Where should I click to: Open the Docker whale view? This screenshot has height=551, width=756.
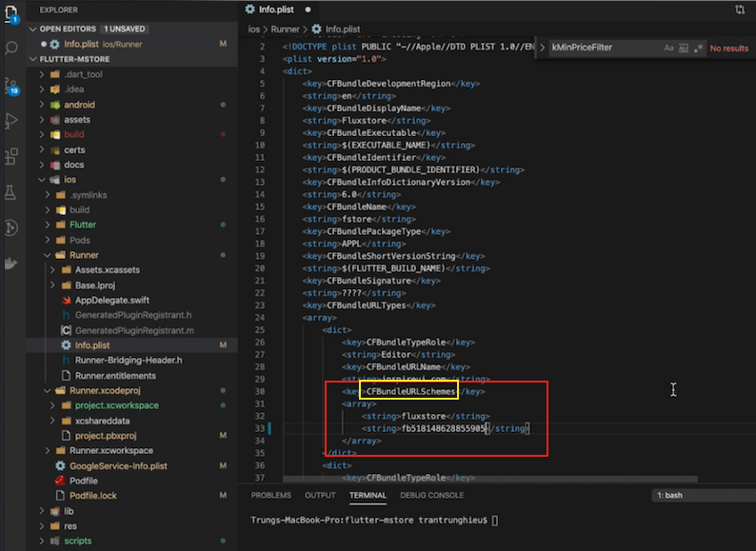[x=10, y=263]
